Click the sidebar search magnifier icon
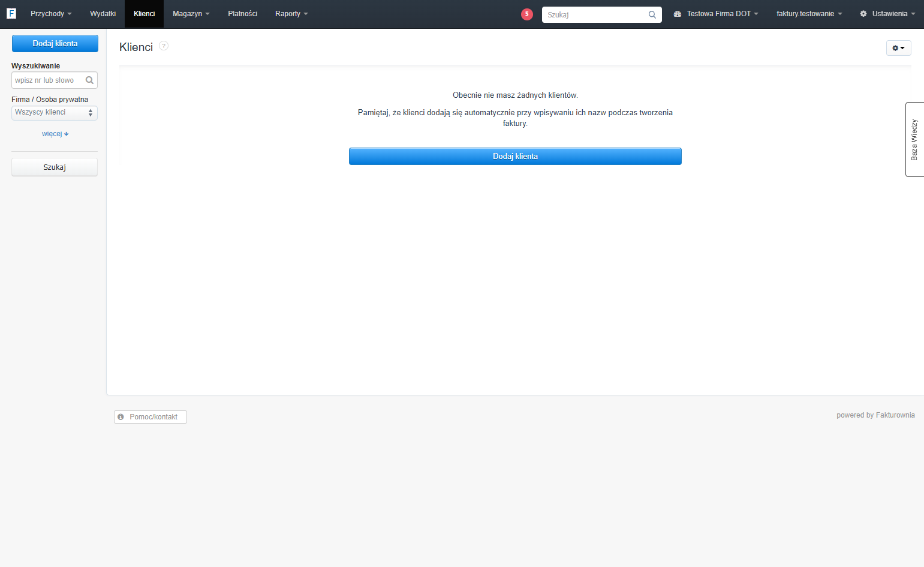Image resolution: width=924 pixels, height=567 pixels. [89, 80]
